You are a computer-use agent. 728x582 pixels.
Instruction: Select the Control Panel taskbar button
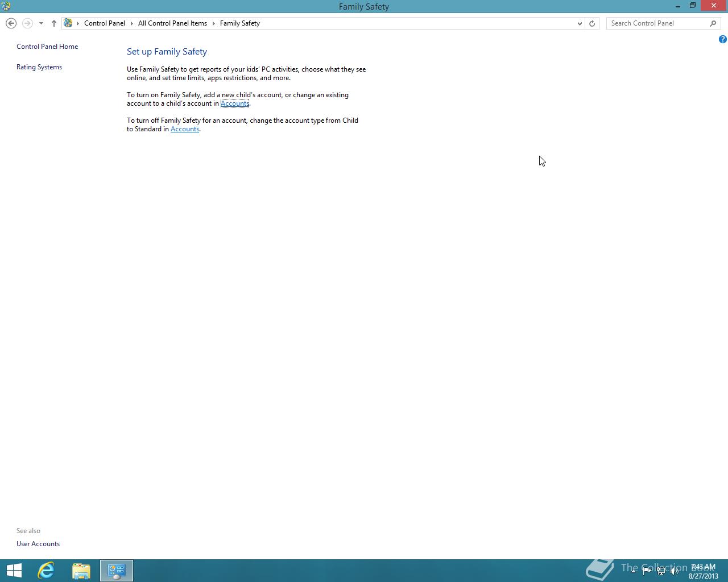pos(117,571)
